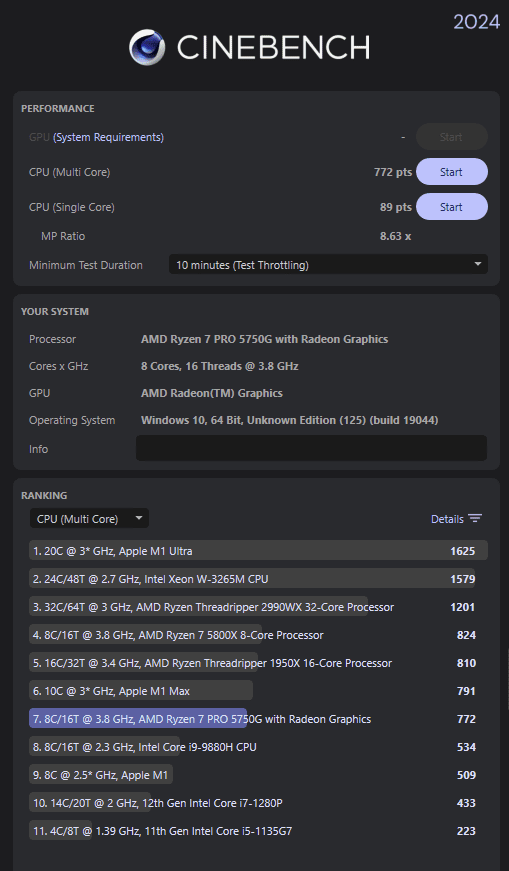Start the CPU Multi Core benchmark
Viewport: 509px width, 871px height.
tap(452, 172)
